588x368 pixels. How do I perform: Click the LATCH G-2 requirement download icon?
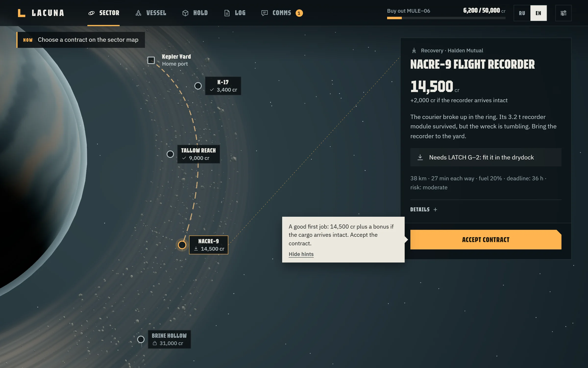(420, 157)
